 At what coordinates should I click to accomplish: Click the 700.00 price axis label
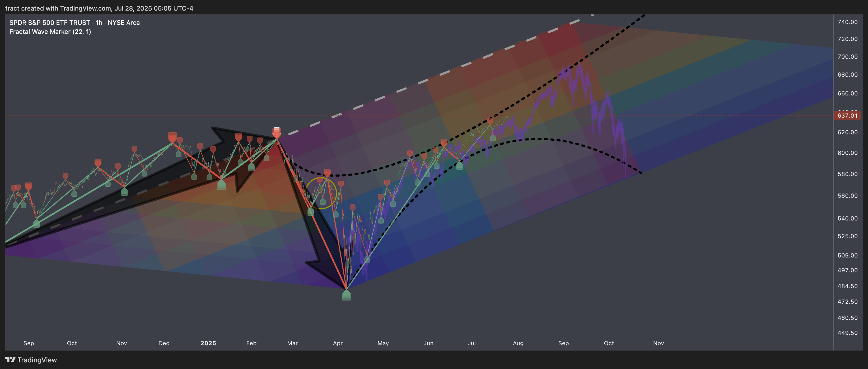pos(847,56)
